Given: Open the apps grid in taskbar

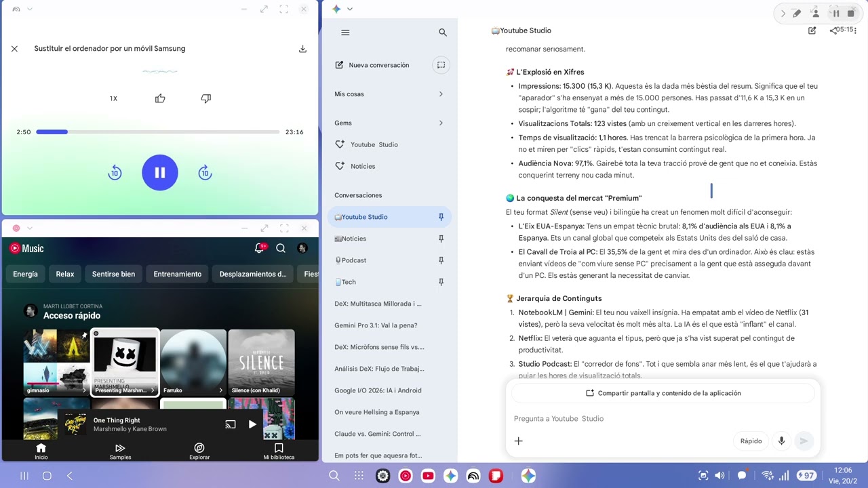Looking at the screenshot, I should pos(359,476).
